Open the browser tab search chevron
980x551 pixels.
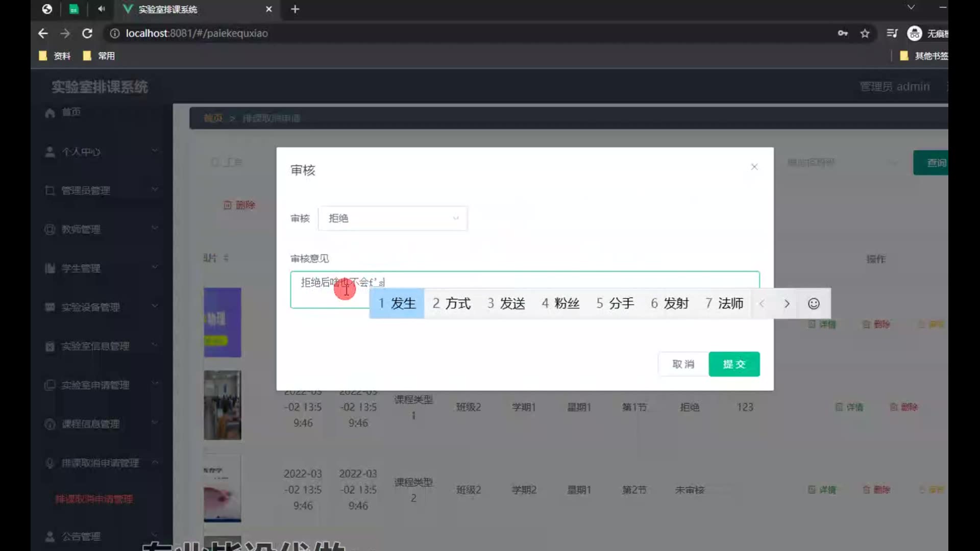tap(911, 7)
